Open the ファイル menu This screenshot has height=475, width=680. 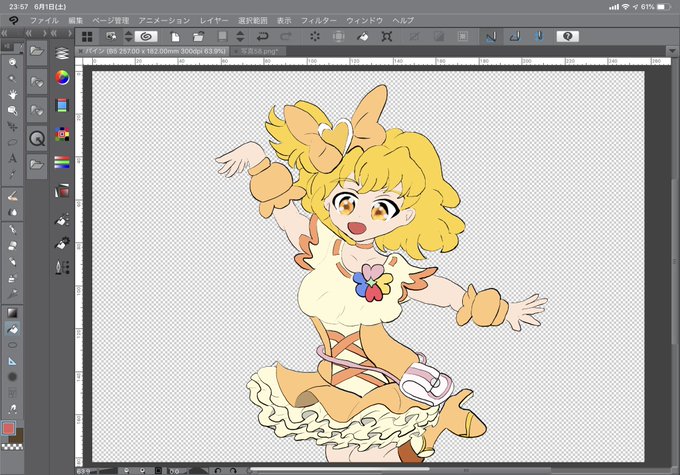coord(44,20)
